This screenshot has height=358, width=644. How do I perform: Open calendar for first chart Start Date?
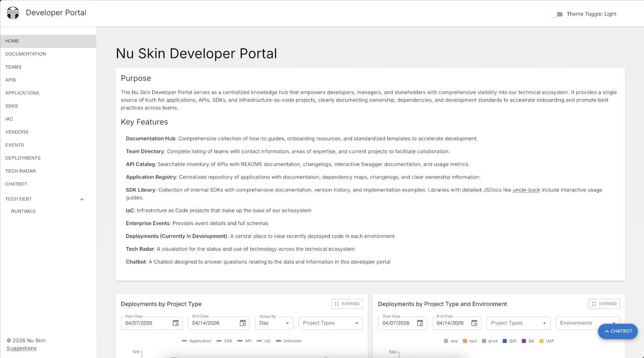click(176, 323)
